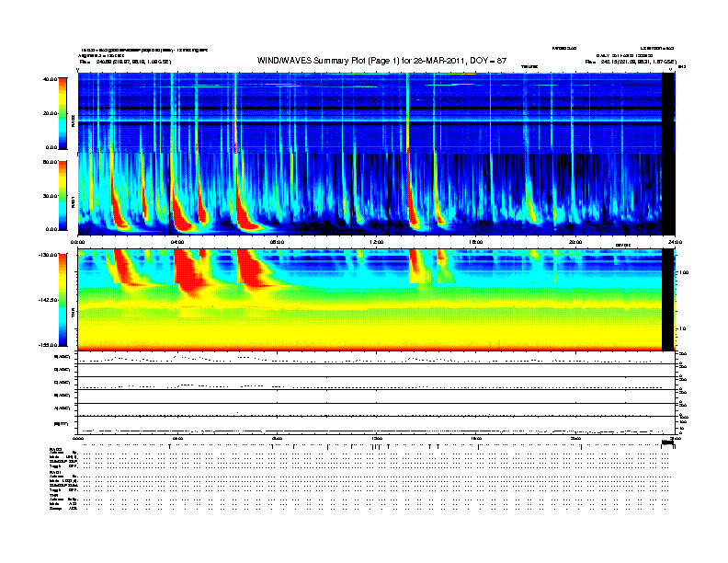
Task: Click the 20.00 label on RAD2 scale
Action: 50,113
